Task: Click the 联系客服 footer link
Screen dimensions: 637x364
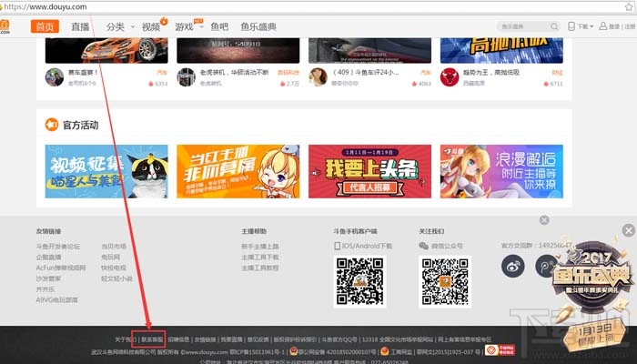Action: (152, 339)
